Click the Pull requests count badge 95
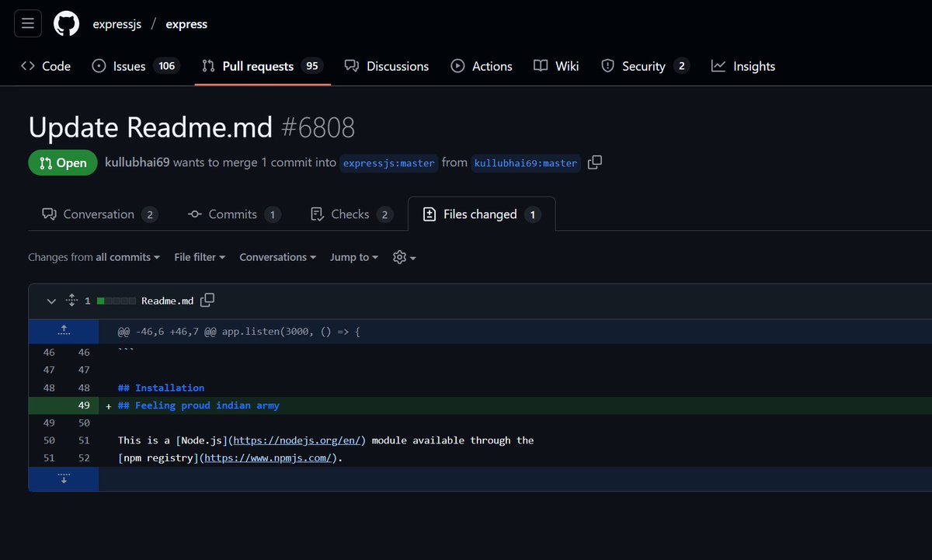Screen dimensions: 932x560 coord(312,66)
